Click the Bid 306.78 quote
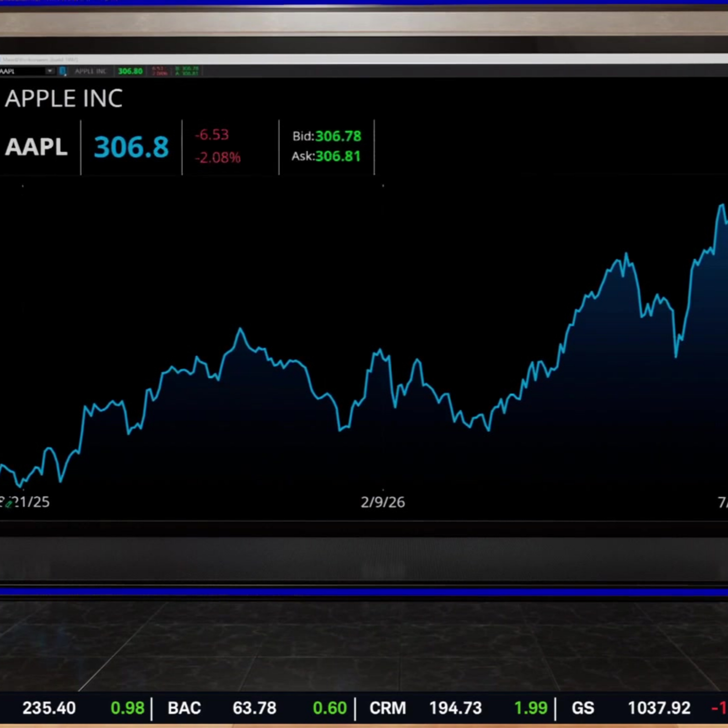The image size is (728, 728). [x=327, y=136]
